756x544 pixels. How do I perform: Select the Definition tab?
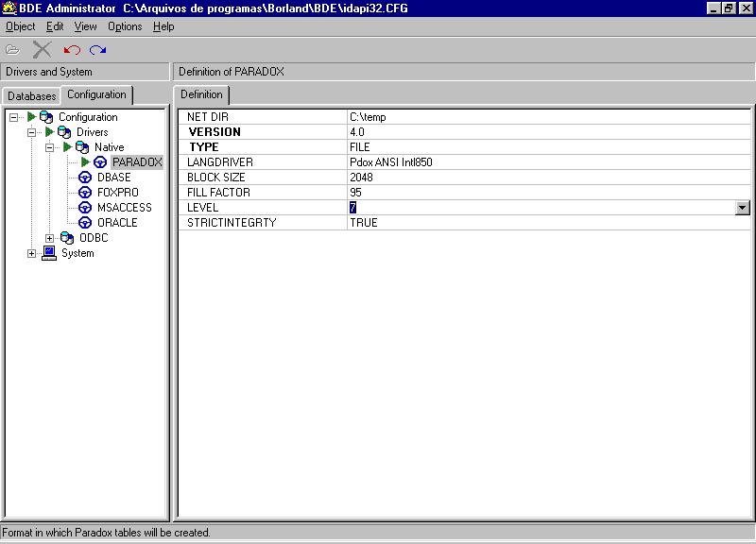201,94
